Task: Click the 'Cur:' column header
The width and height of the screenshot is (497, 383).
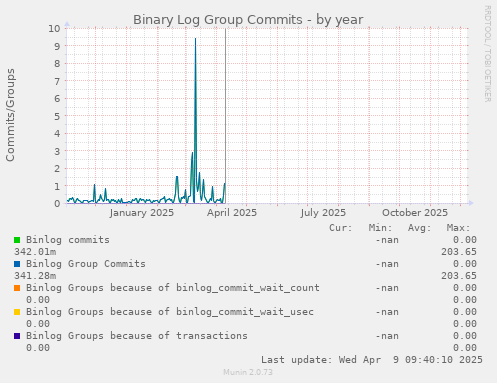Action: 340,228
